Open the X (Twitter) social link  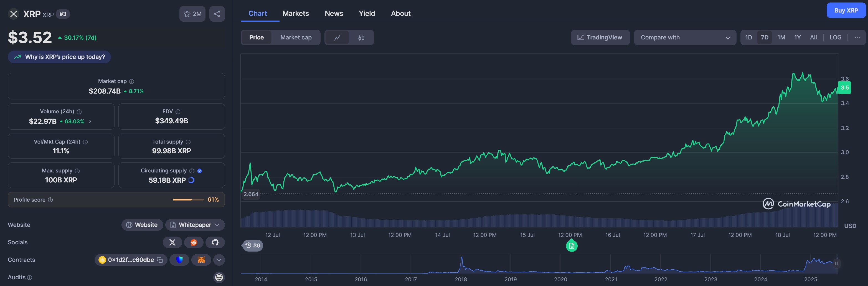(172, 242)
